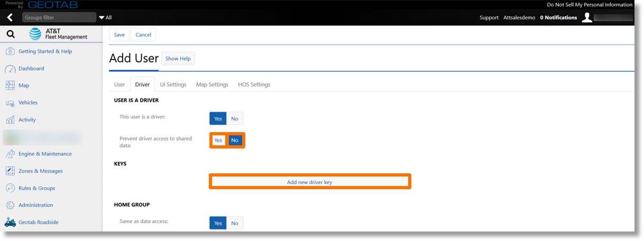Click the Cancel button
This screenshot has width=644, height=241.
click(x=143, y=35)
